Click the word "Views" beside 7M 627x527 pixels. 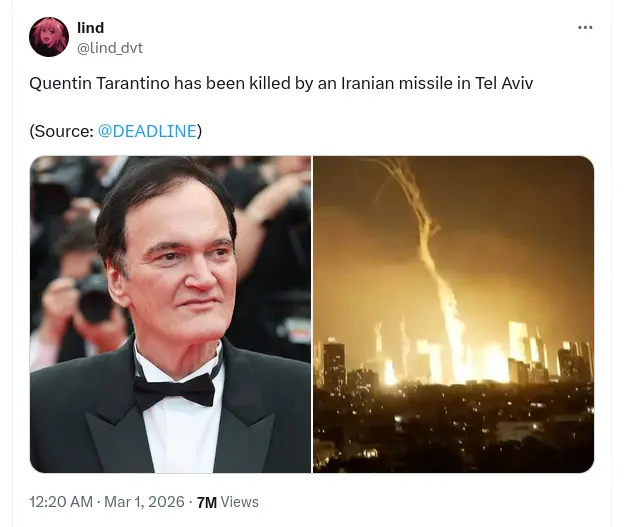point(240,502)
